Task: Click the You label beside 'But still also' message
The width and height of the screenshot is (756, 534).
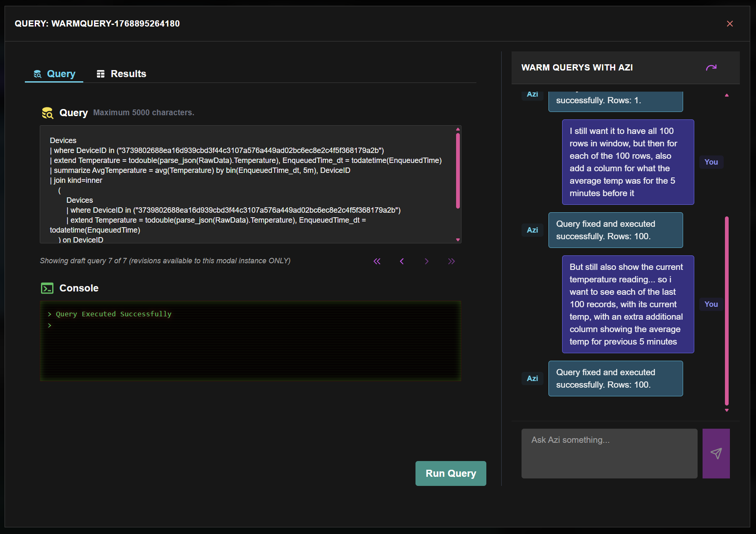Action: coord(711,304)
